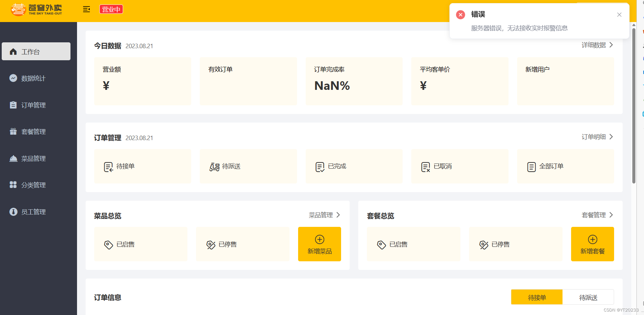Click the NaN% 订单完成率 value
Image resolution: width=644 pixels, height=315 pixels.
332,86
